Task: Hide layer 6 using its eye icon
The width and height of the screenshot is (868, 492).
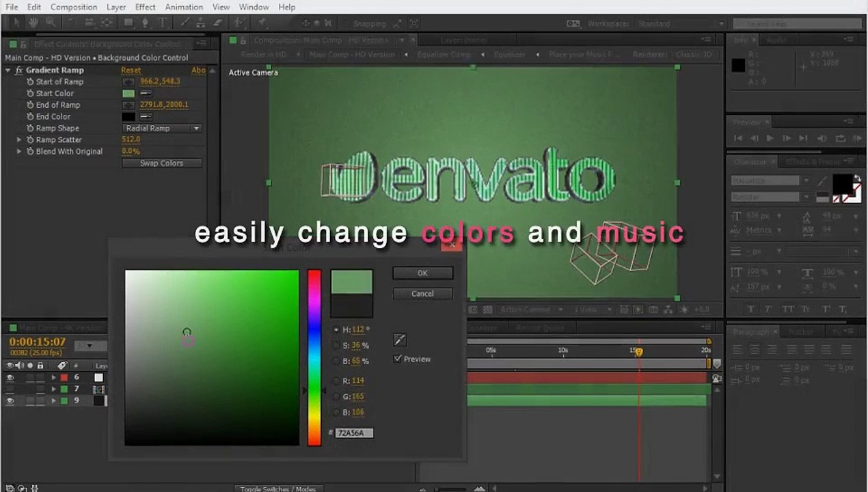Action: click(10, 377)
